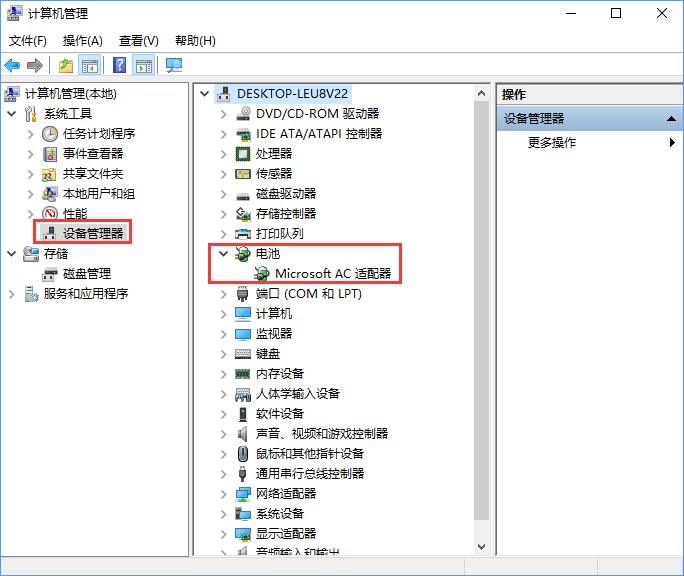Click the device list vertical scrollbar thumb
This screenshot has width=684, height=576.
coord(481,310)
